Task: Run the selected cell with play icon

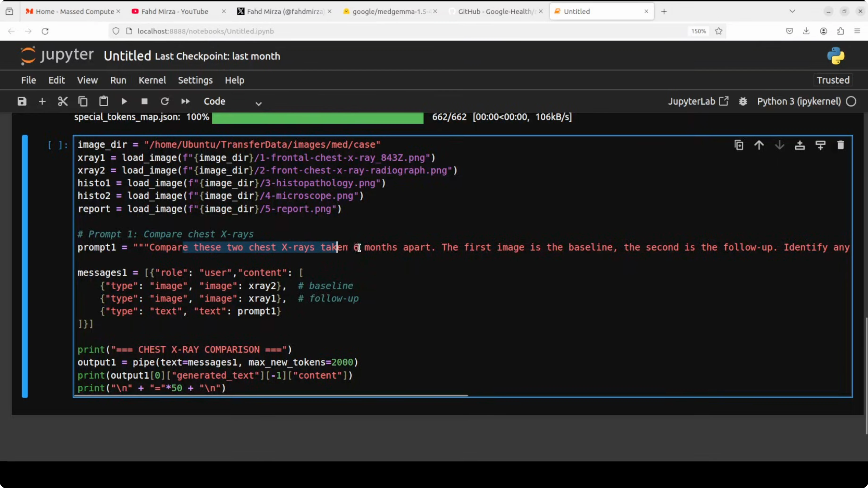Action: tap(124, 101)
